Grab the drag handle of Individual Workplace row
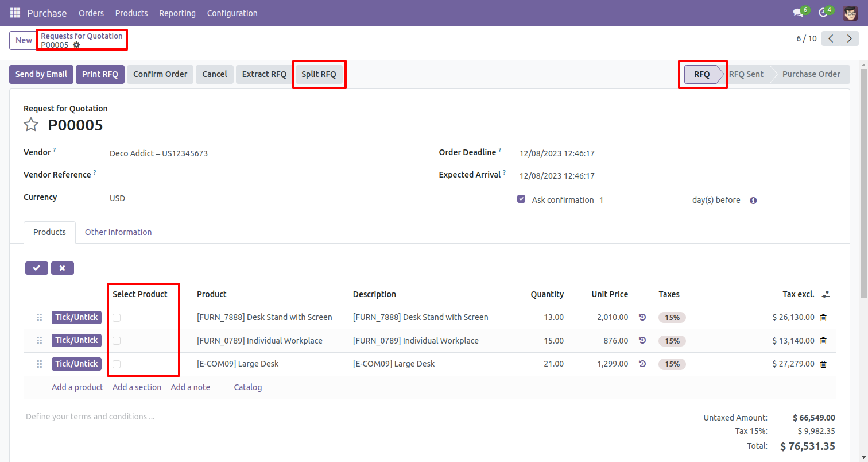868x462 pixels. coord(40,341)
